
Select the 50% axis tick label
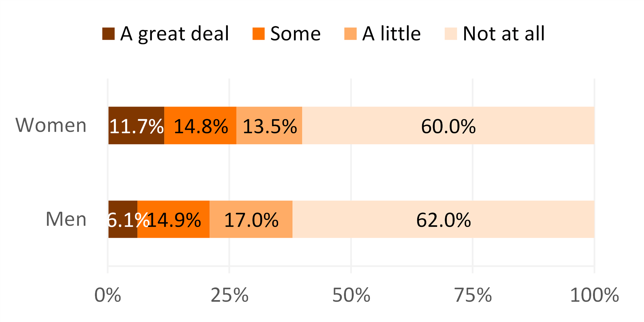351,295
